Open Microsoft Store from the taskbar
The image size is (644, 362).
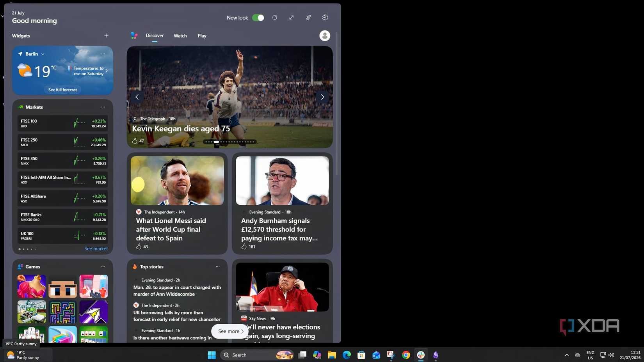pyautogui.click(x=361, y=355)
